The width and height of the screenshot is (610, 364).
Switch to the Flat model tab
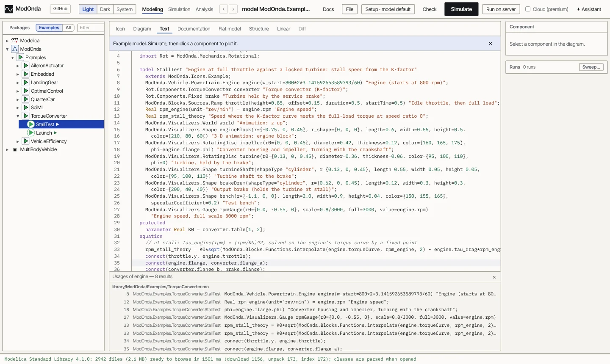230,29
